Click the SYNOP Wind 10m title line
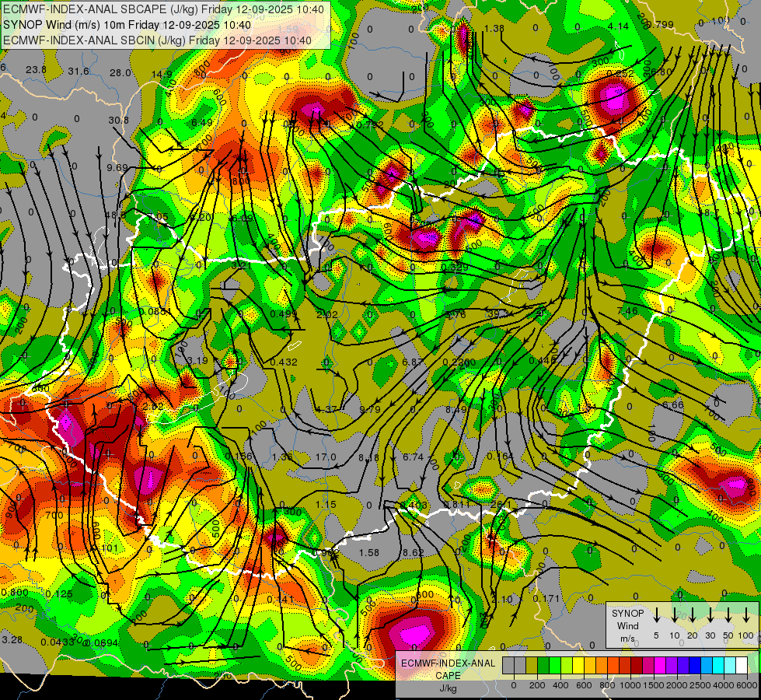The image size is (761, 700). [x=127, y=25]
